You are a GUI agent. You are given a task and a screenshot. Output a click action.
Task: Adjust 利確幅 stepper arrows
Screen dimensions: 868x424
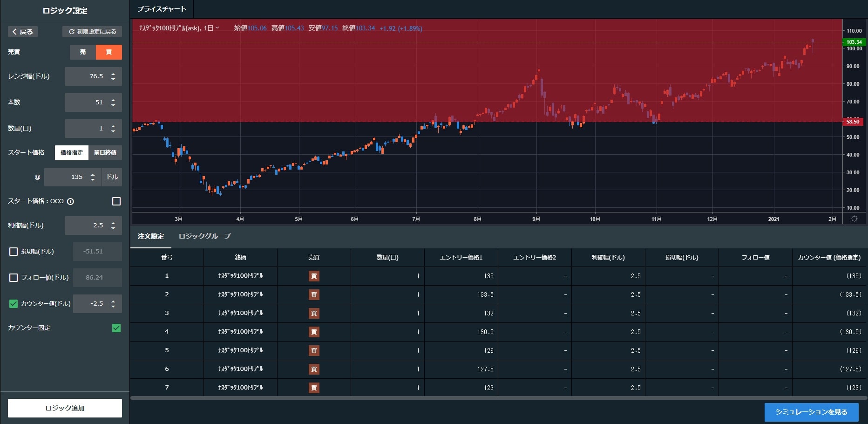coord(113,226)
